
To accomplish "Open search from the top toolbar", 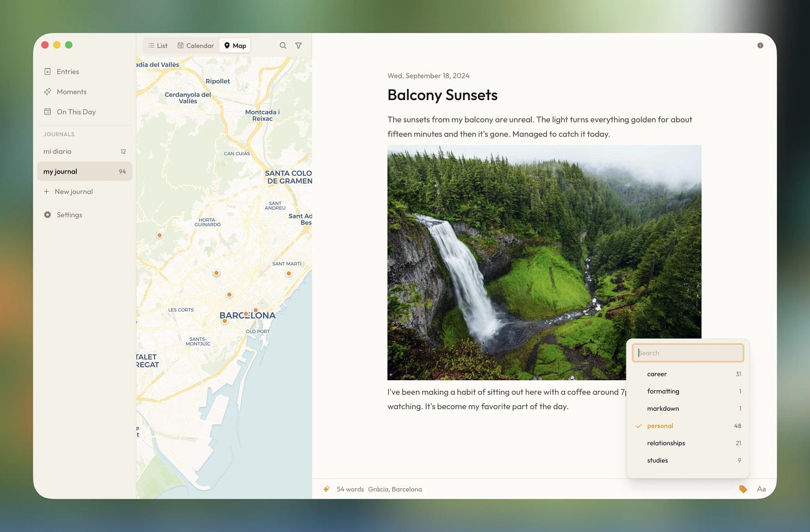I will [x=283, y=45].
